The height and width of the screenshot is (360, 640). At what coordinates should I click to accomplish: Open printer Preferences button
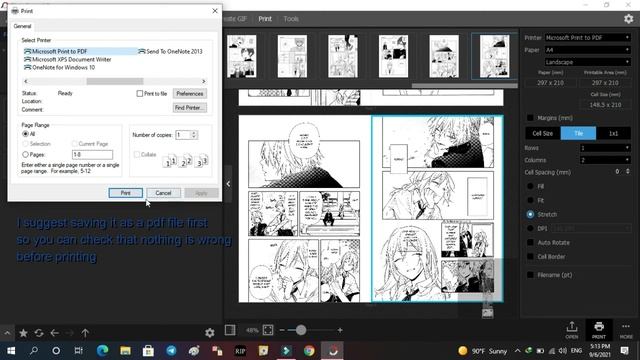point(190,93)
